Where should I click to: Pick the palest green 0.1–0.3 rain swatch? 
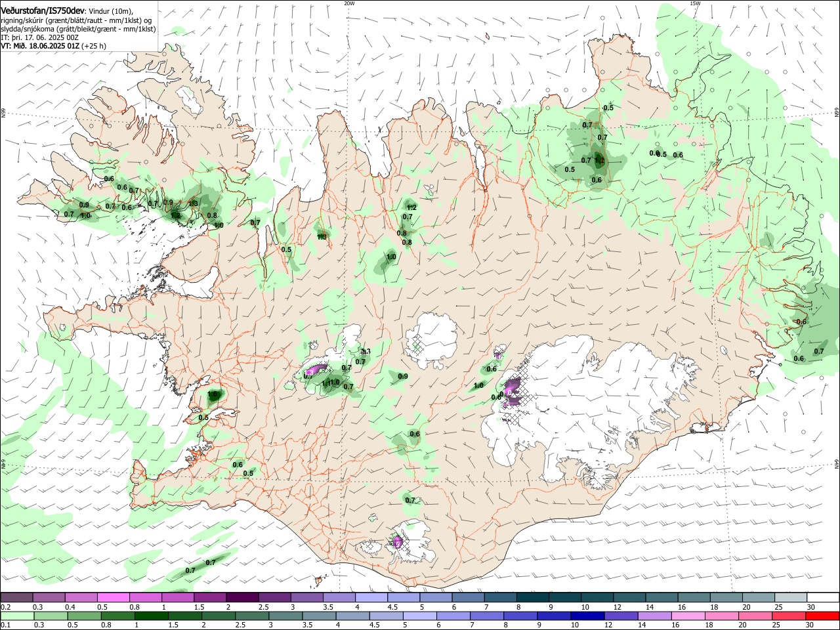click(18, 616)
